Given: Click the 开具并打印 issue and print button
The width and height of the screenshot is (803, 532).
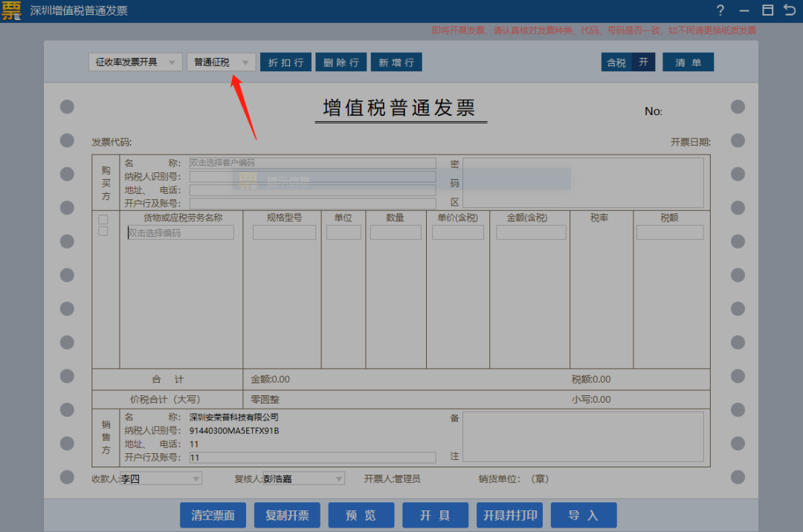Looking at the screenshot, I should point(509,515).
